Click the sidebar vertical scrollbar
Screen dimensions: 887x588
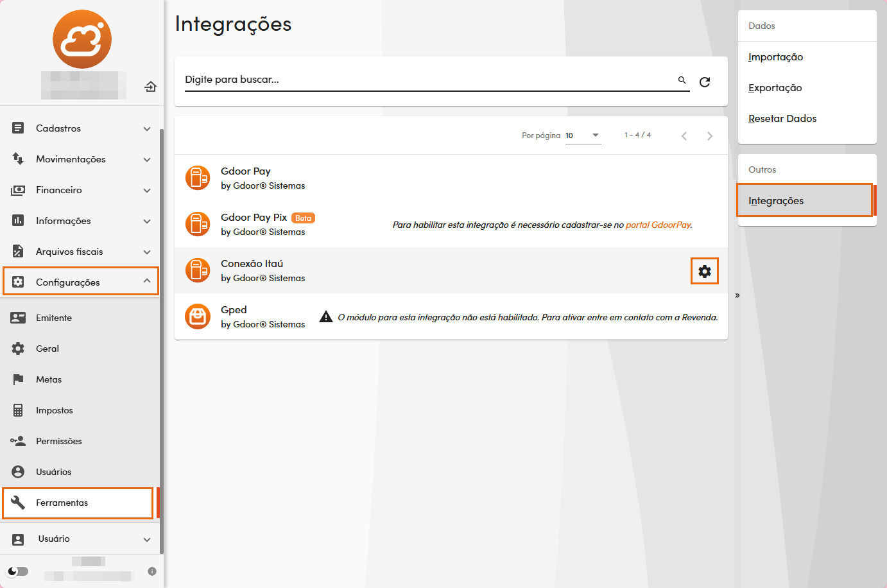pos(162,340)
